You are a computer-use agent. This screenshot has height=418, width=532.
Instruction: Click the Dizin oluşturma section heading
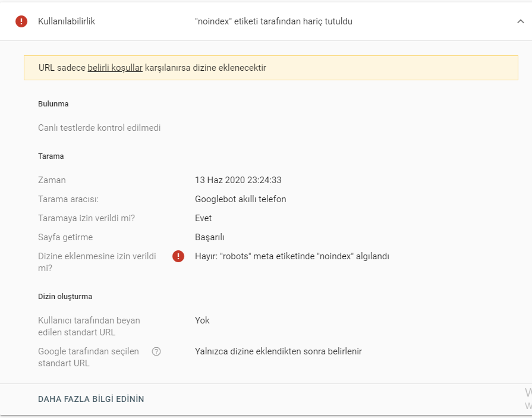pyautogui.click(x=65, y=297)
